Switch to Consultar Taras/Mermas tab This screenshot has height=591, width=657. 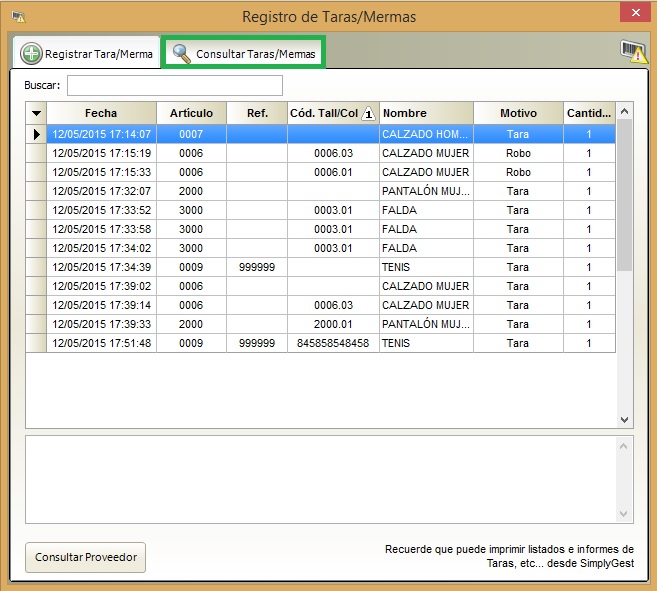[243, 53]
